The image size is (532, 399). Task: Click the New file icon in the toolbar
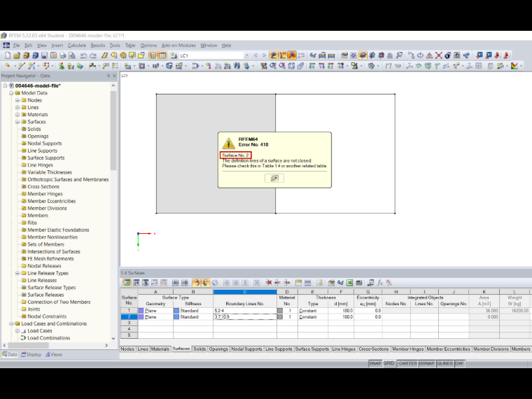[x=8, y=55]
